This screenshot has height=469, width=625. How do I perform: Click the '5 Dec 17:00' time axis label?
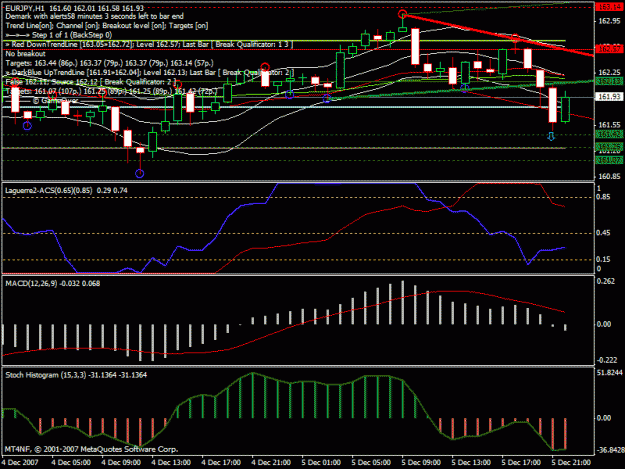(x=521, y=463)
